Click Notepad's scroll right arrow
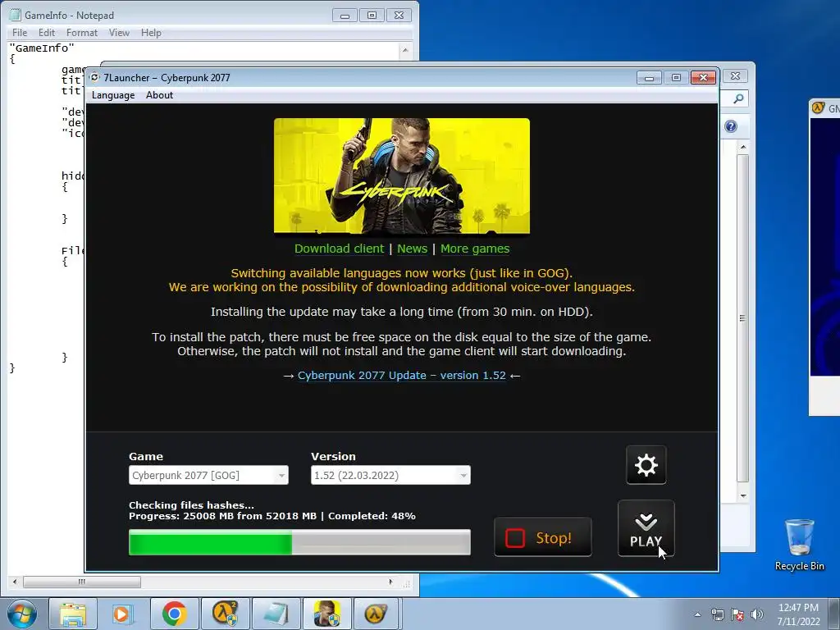 (x=390, y=582)
